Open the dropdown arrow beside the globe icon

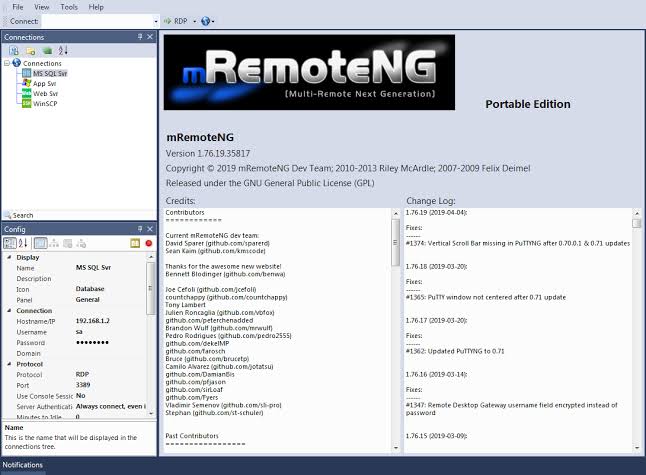(x=213, y=21)
